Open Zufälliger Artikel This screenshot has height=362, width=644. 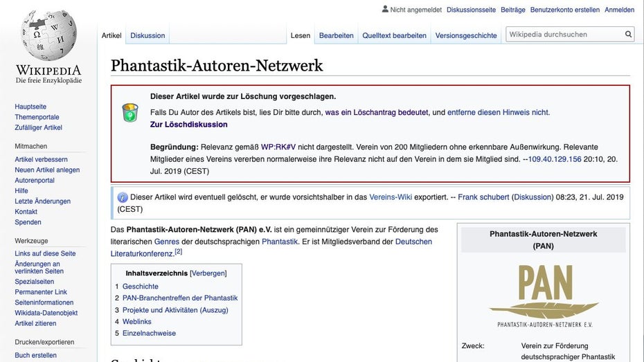[38, 127]
